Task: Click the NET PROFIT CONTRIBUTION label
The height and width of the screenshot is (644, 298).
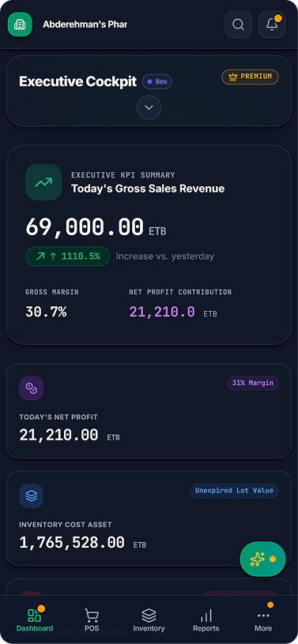Action: pos(180,292)
